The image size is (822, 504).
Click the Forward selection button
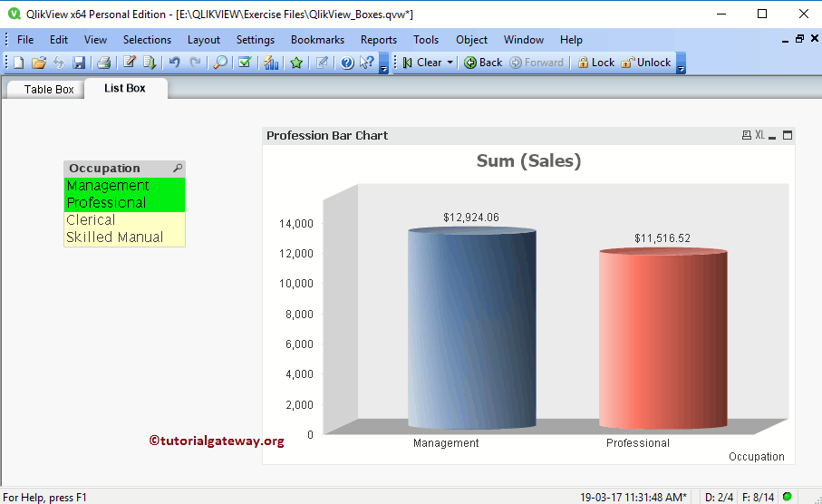pyautogui.click(x=537, y=63)
